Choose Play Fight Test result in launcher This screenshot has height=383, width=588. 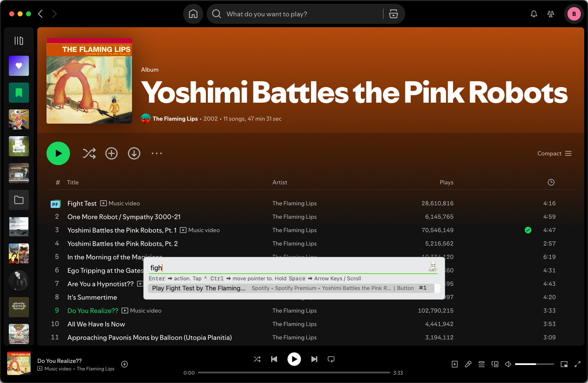point(290,288)
